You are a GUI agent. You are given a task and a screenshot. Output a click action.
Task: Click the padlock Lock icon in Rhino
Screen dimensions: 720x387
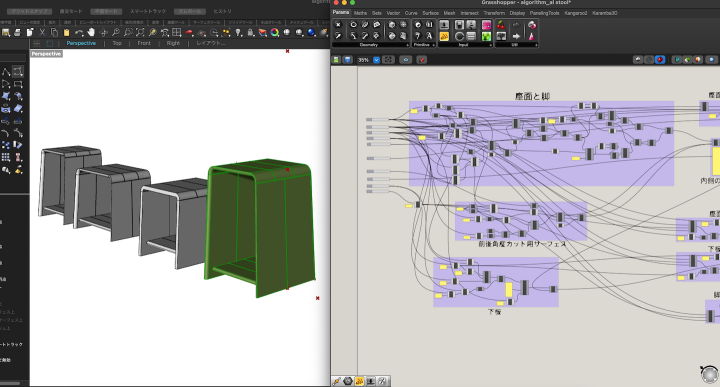point(250,32)
